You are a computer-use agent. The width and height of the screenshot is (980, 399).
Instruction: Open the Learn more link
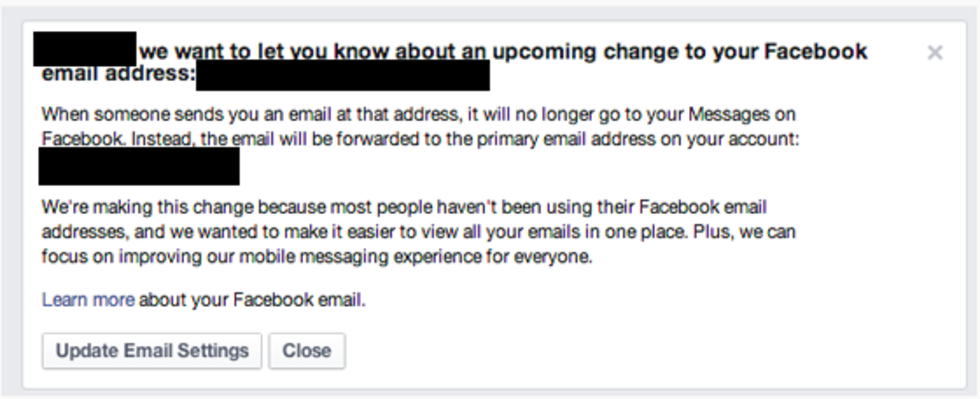(88, 300)
